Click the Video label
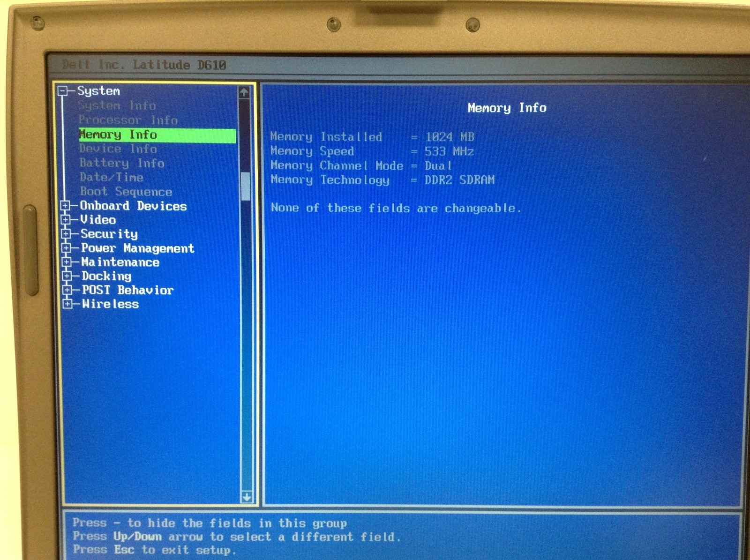This screenshot has height=560, width=750. (x=98, y=220)
